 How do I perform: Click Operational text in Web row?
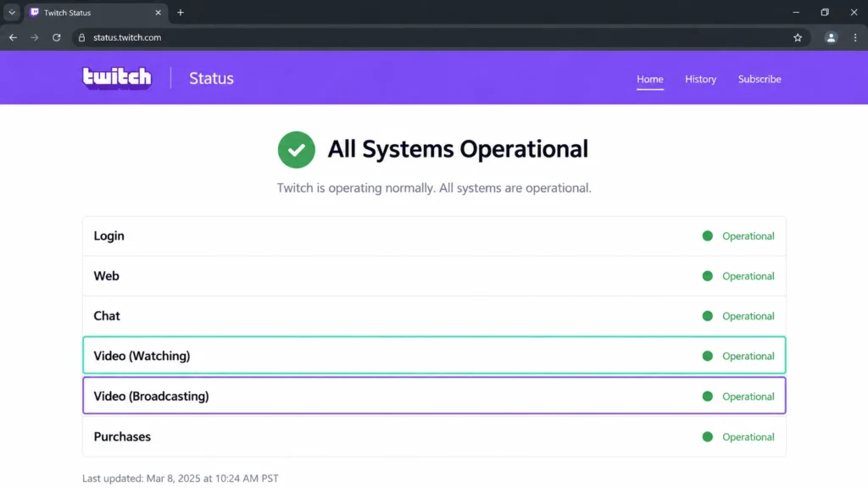coord(748,276)
